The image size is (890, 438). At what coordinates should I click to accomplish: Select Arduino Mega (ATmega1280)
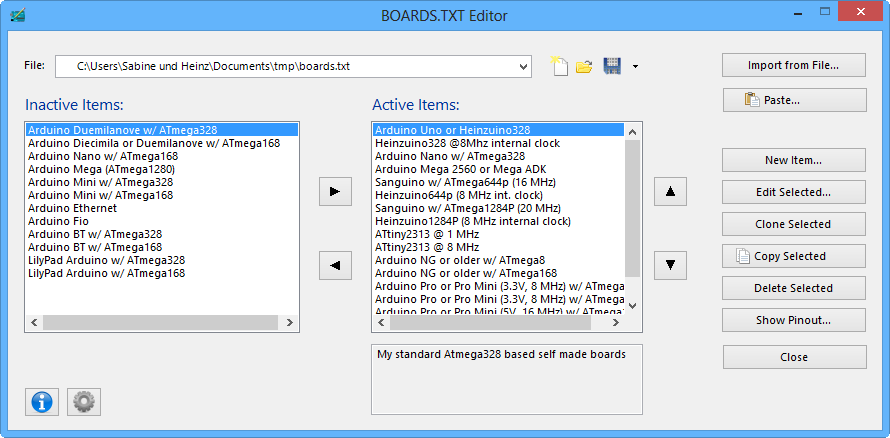pyautogui.click(x=162, y=169)
